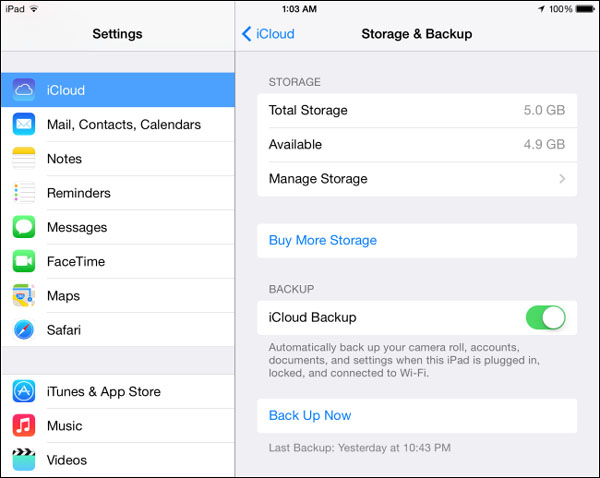The image size is (600, 478).
Task: Open Maps settings row
Action: [118, 295]
